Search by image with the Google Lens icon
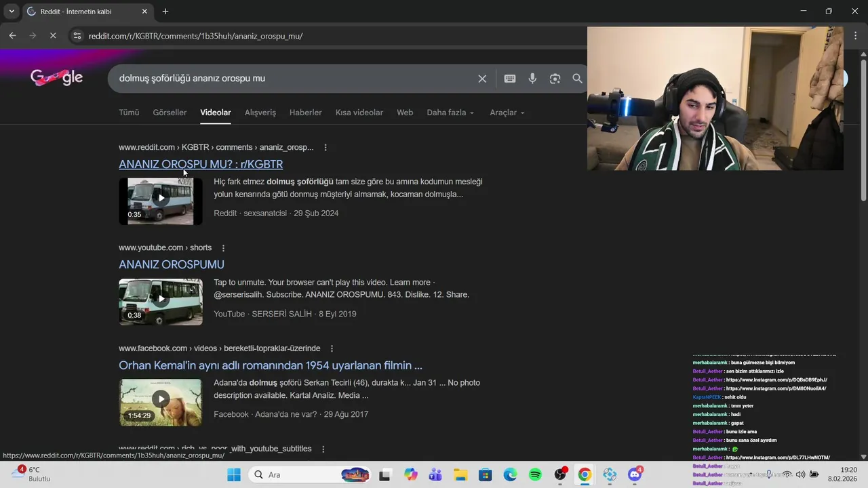The height and width of the screenshot is (488, 868). pyautogui.click(x=555, y=79)
